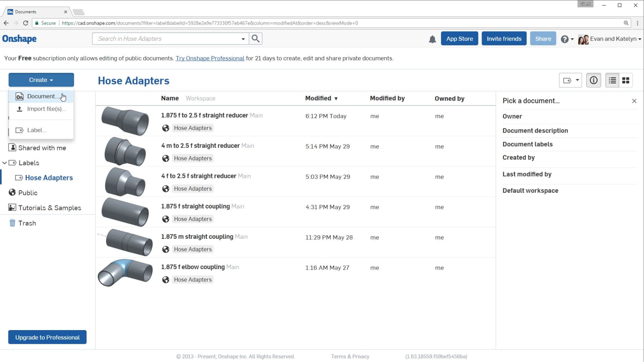The width and height of the screenshot is (644, 362).
Task: Click the Onshape logo
Action: click(19, 39)
